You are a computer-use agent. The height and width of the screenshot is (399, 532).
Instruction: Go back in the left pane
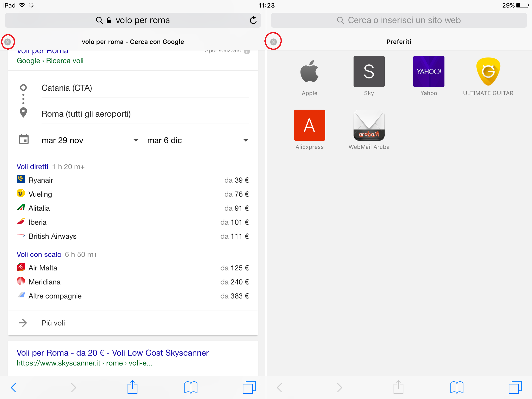pos(14,387)
